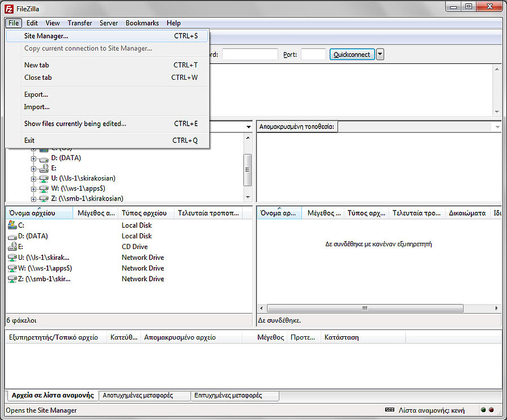
Task: Click the FileZilla logo in title bar
Action: coord(10,8)
